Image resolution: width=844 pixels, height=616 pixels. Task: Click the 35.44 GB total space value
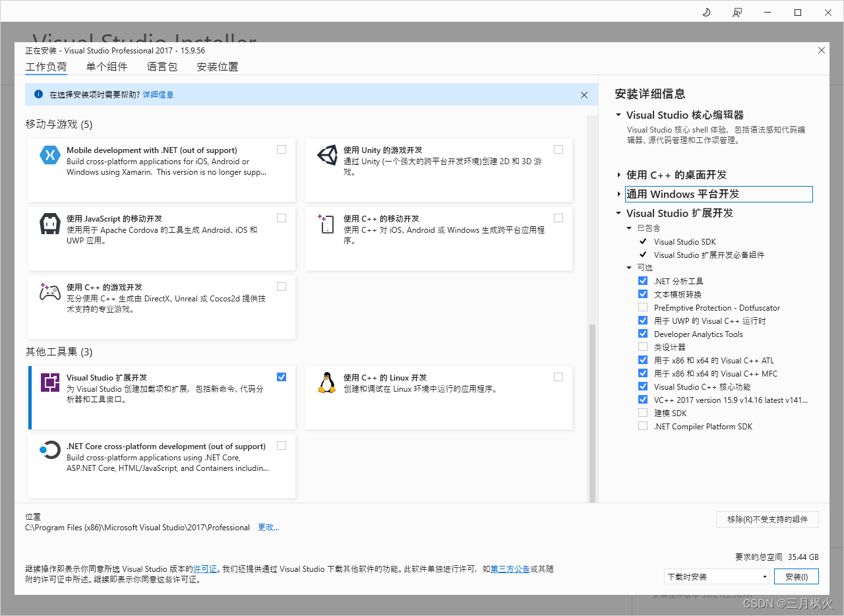802,557
